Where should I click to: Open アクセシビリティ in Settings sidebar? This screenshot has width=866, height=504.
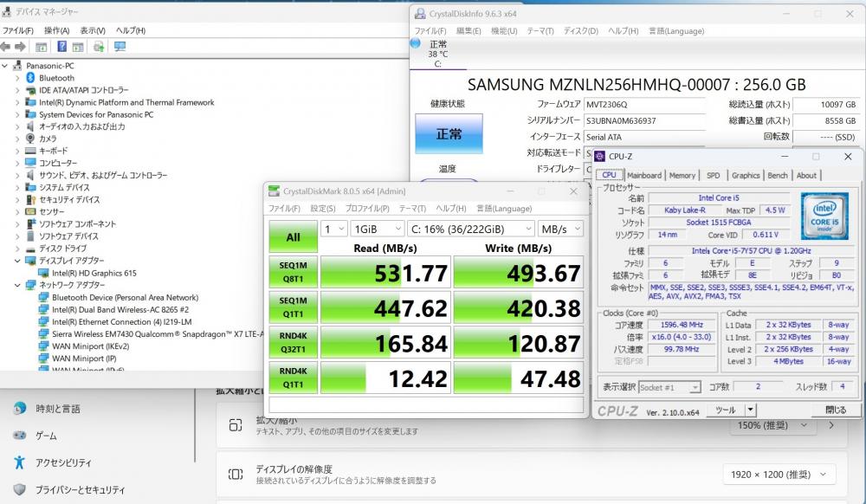[x=63, y=462]
